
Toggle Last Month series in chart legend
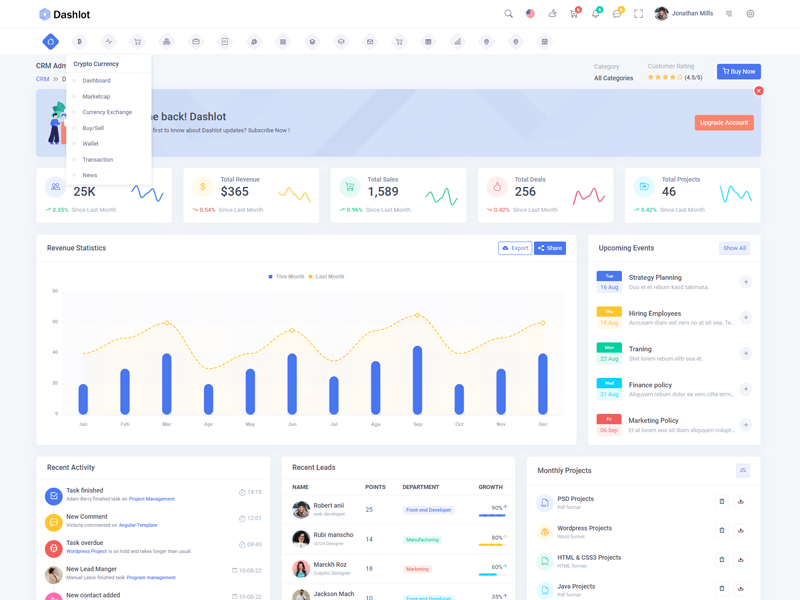point(327,276)
